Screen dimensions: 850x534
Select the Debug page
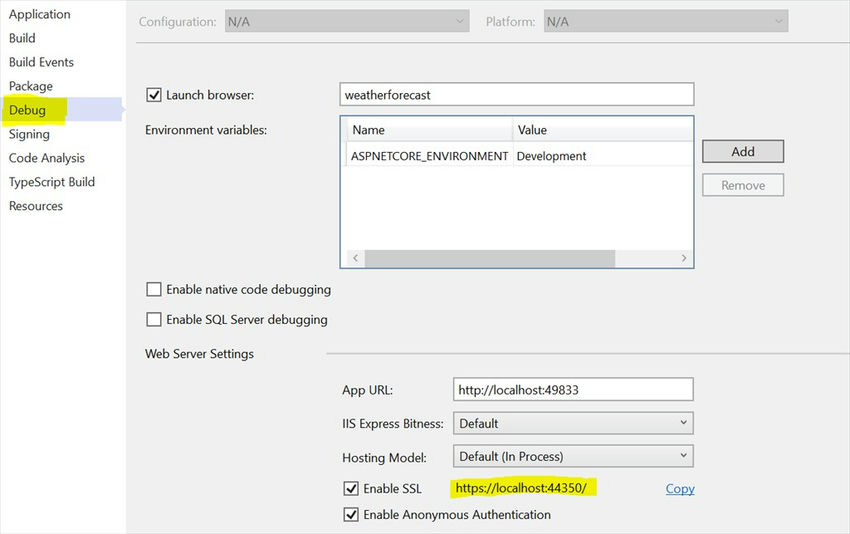click(28, 110)
